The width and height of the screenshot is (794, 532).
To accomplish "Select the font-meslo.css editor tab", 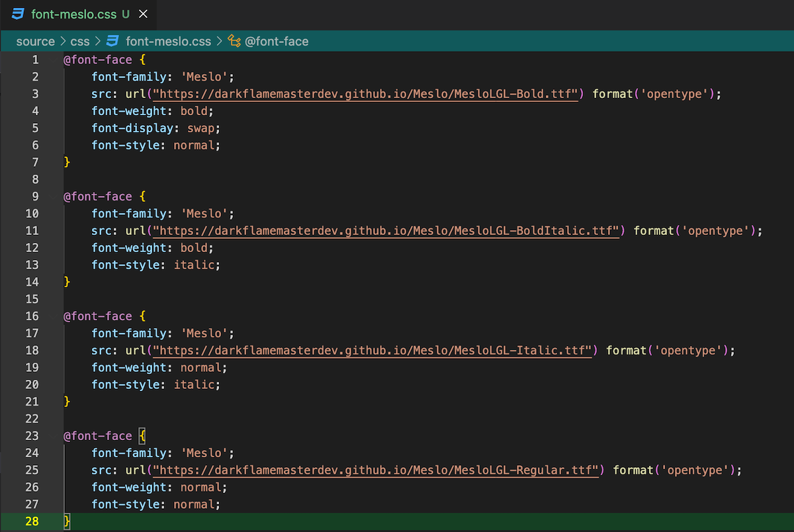I will (x=73, y=14).
